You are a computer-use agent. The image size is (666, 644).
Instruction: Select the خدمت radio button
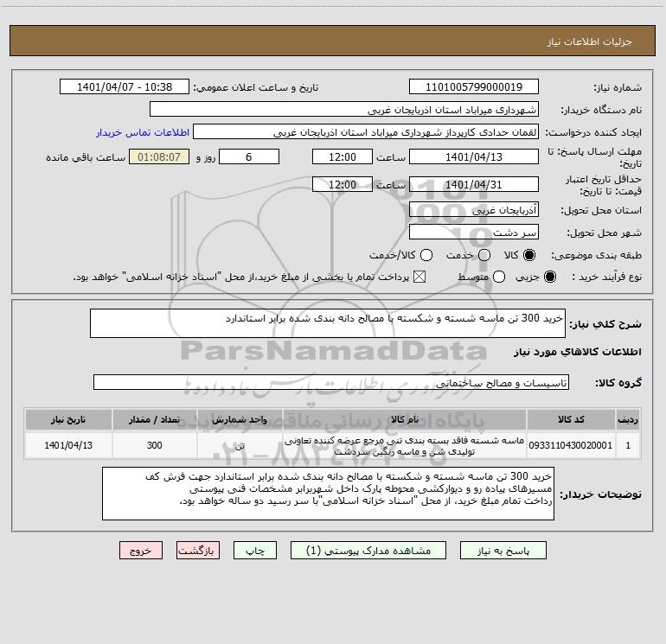tap(484, 255)
